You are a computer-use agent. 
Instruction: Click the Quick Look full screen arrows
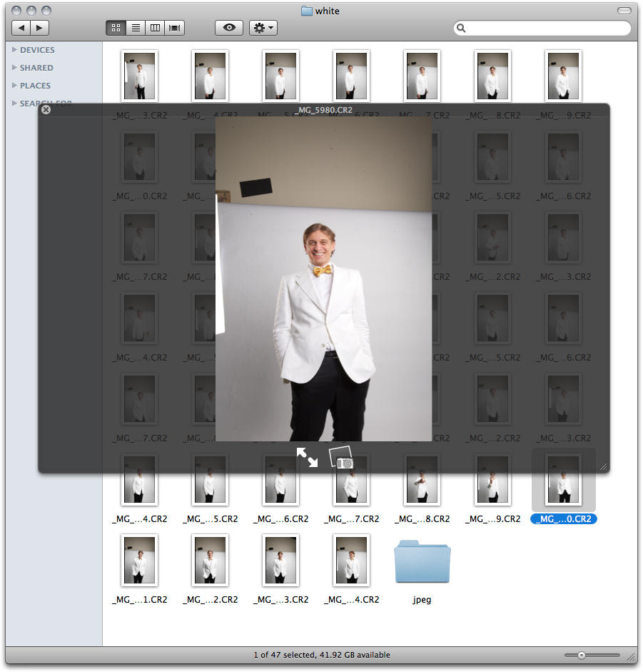pyautogui.click(x=308, y=457)
